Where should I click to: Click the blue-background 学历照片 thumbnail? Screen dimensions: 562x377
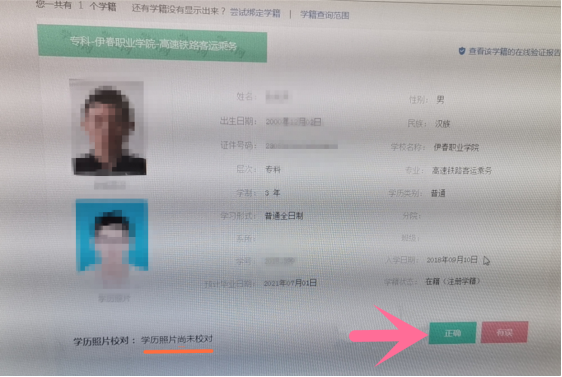coord(112,235)
